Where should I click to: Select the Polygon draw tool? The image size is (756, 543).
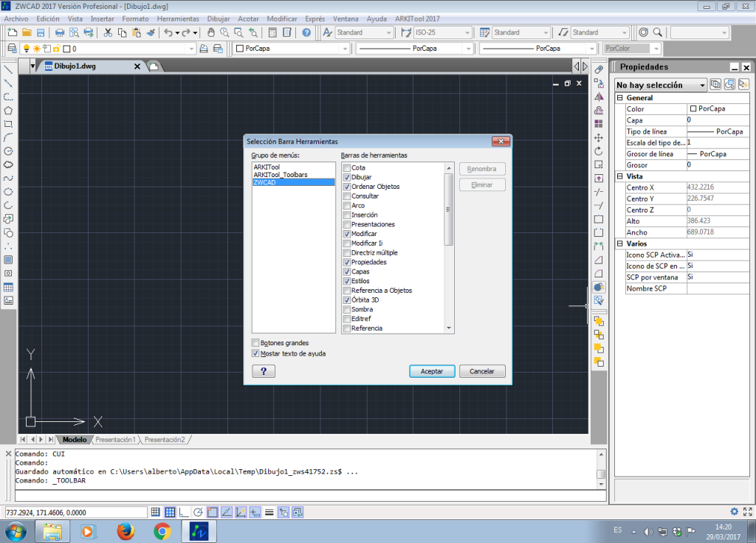tap(8, 110)
